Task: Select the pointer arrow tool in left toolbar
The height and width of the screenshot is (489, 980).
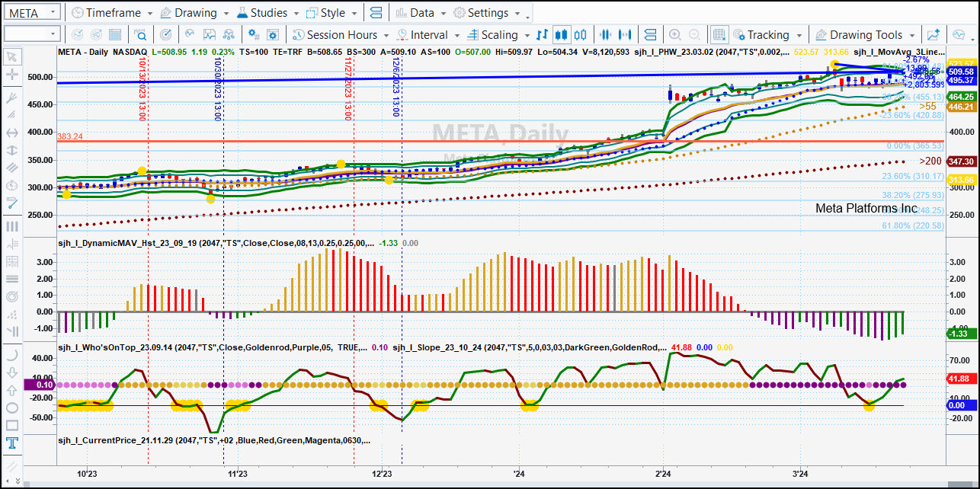Action: [x=12, y=57]
